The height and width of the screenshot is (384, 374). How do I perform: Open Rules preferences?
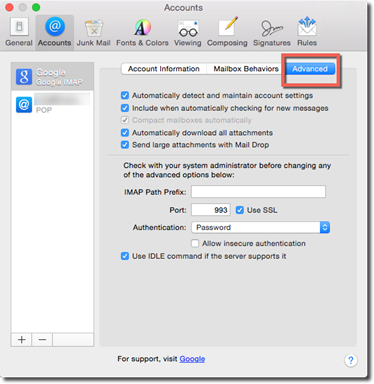click(x=307, y=32)
